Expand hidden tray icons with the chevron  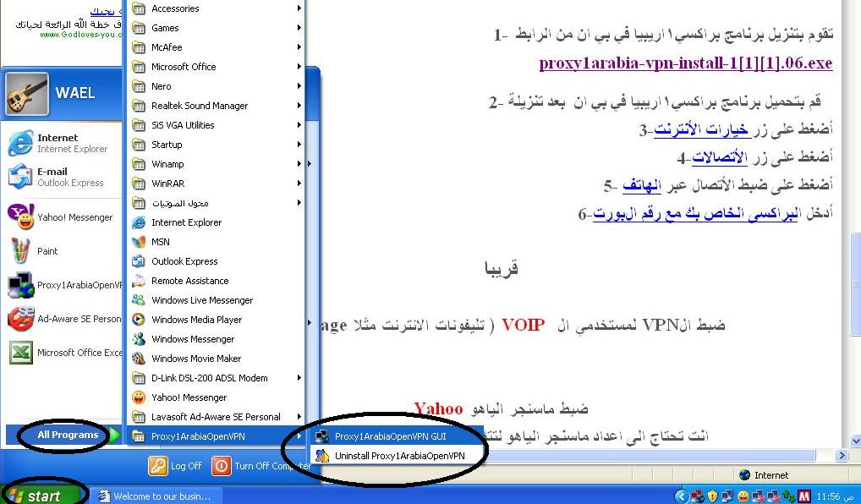[682, 496]
